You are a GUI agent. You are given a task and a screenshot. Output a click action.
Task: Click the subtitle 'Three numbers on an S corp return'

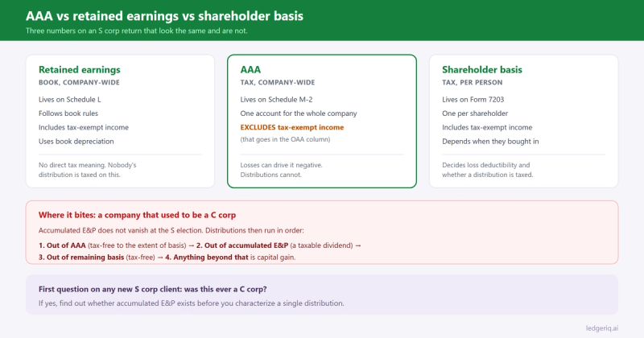(136, 31)
